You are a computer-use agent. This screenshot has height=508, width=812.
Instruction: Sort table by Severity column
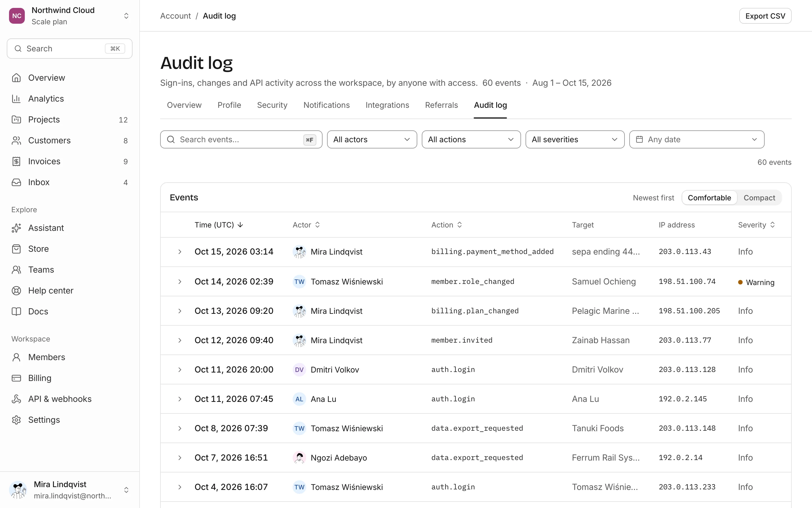click(x=756, y=225)
